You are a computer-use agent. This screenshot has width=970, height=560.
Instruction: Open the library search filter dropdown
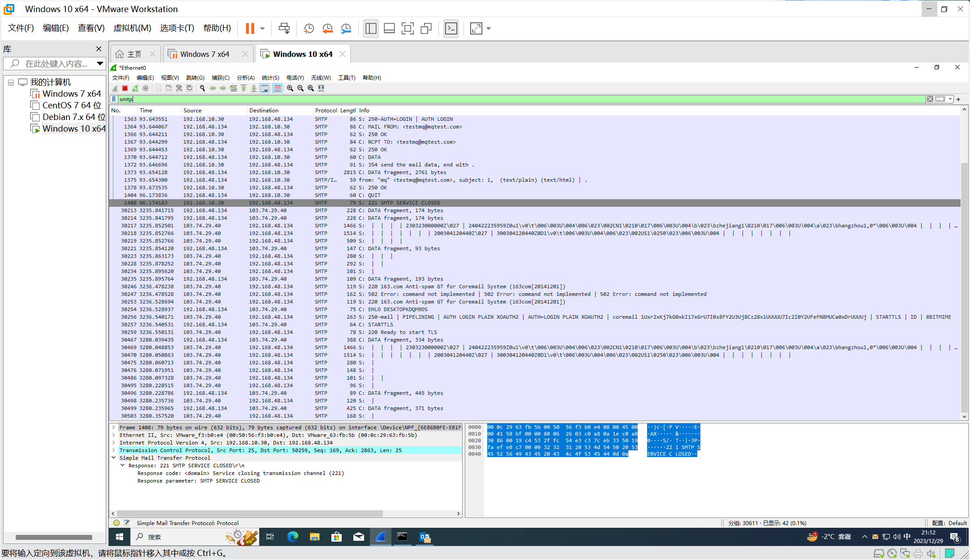(100, 64)
